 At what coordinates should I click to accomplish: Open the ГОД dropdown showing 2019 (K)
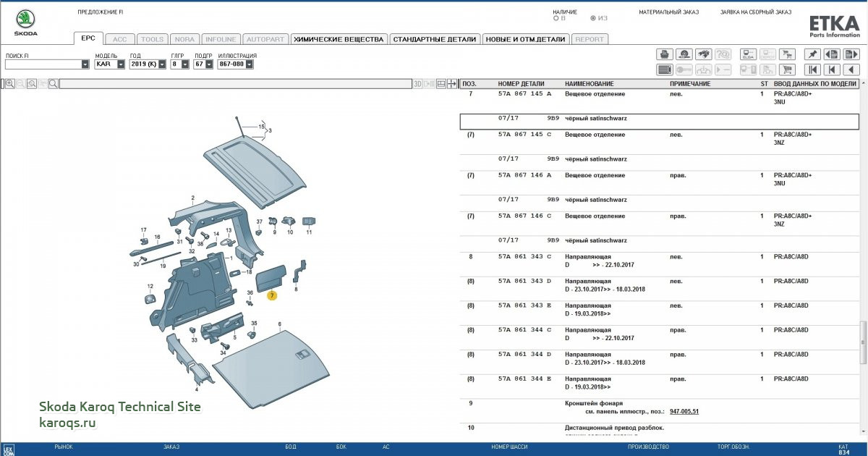(163, 64)
